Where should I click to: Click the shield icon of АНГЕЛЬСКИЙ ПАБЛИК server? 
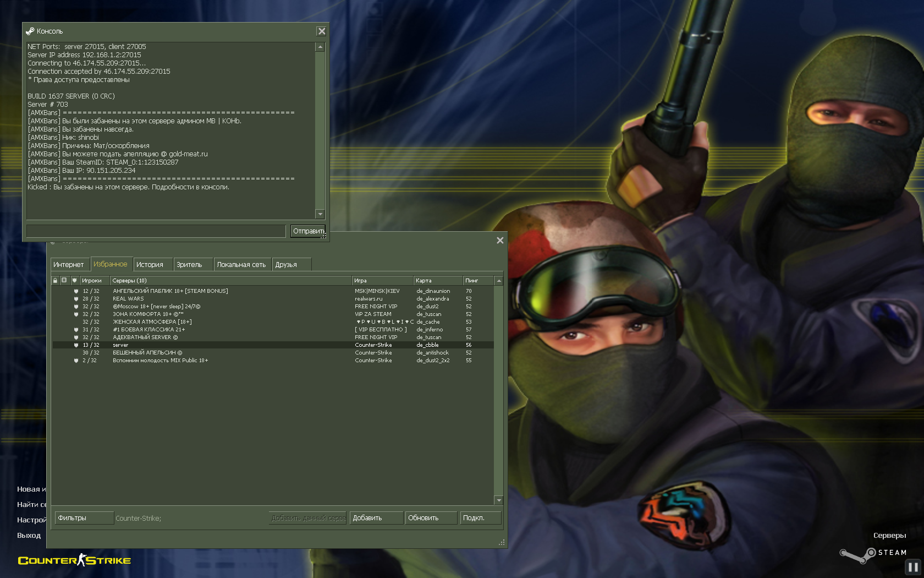pos(76,291)
